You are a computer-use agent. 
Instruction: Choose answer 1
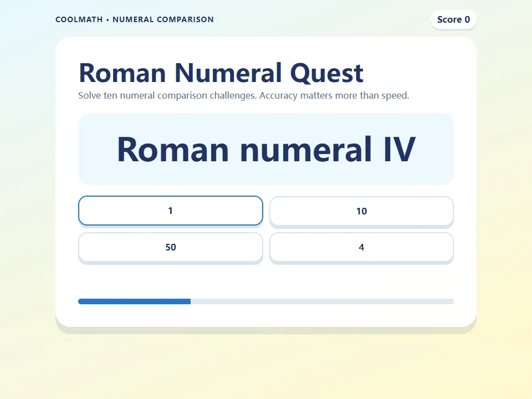pyautogui.click(x=170, y=211)
